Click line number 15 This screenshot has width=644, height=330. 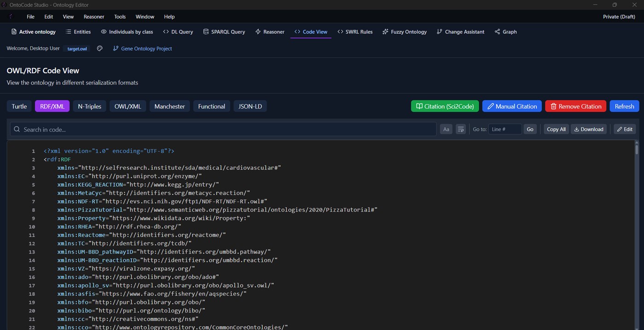(32, 269)
